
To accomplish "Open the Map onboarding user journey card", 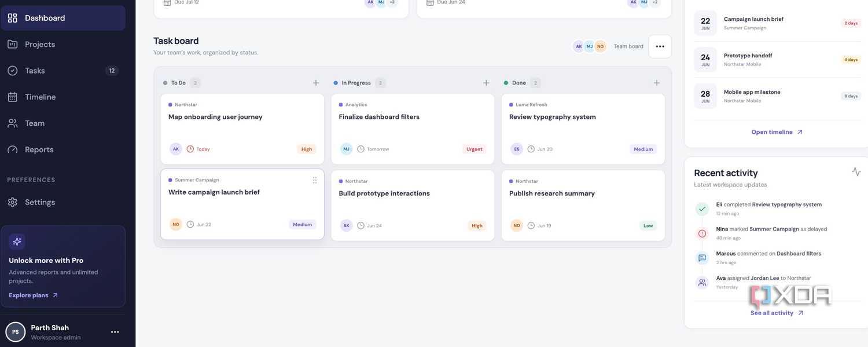I will pos(242,129).
